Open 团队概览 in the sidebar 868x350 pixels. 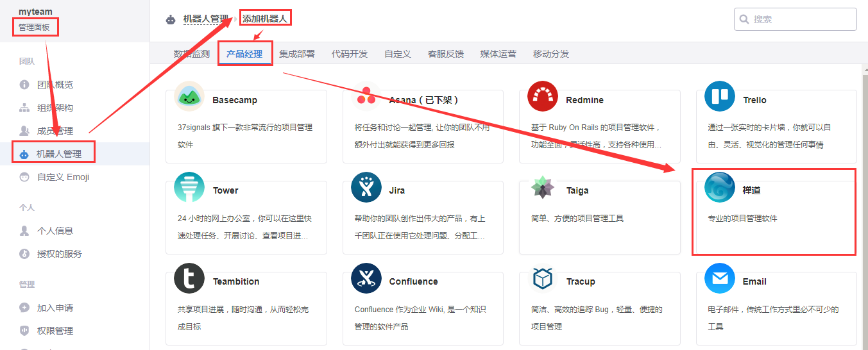point(55,85)
